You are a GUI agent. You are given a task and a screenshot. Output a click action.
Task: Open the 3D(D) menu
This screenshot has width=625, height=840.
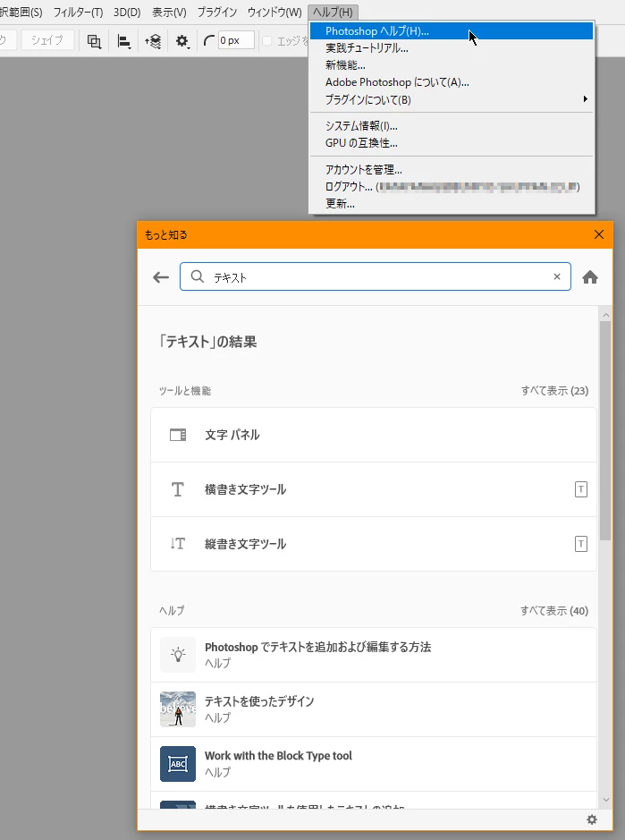pos(127,12)
